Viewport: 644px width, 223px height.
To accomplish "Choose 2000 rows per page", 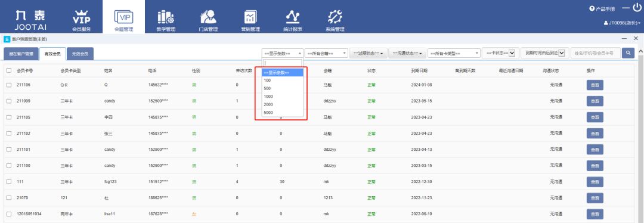I will pyautogui.click(x=283, y=105).
